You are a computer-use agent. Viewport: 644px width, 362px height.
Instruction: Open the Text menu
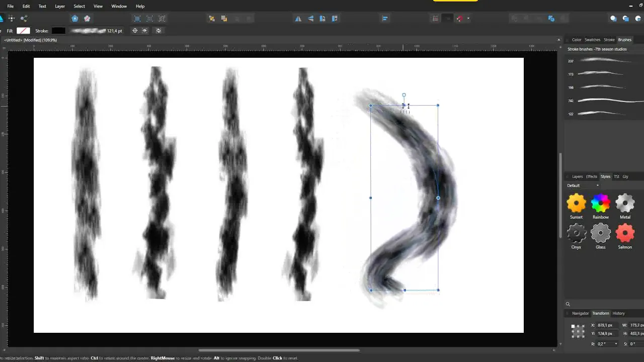point(42,6)
